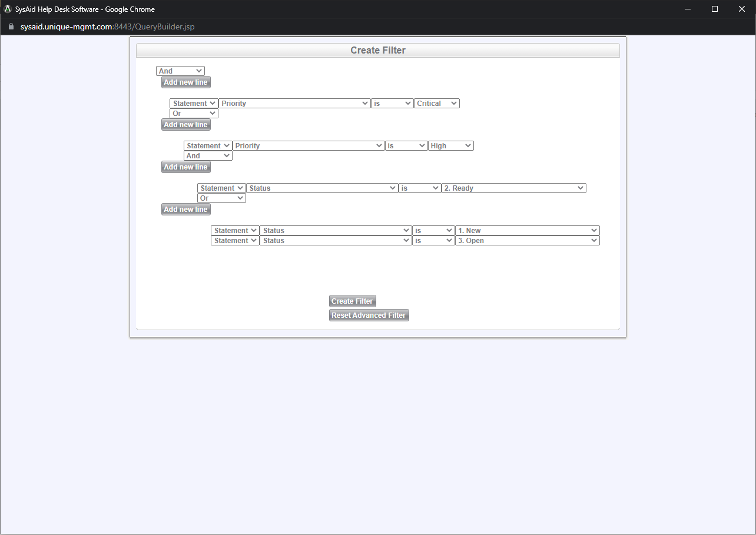Minimize the Chrome window
Image resolution: width=756 pixels, height=535 pixels.
(x=687, y=9)
